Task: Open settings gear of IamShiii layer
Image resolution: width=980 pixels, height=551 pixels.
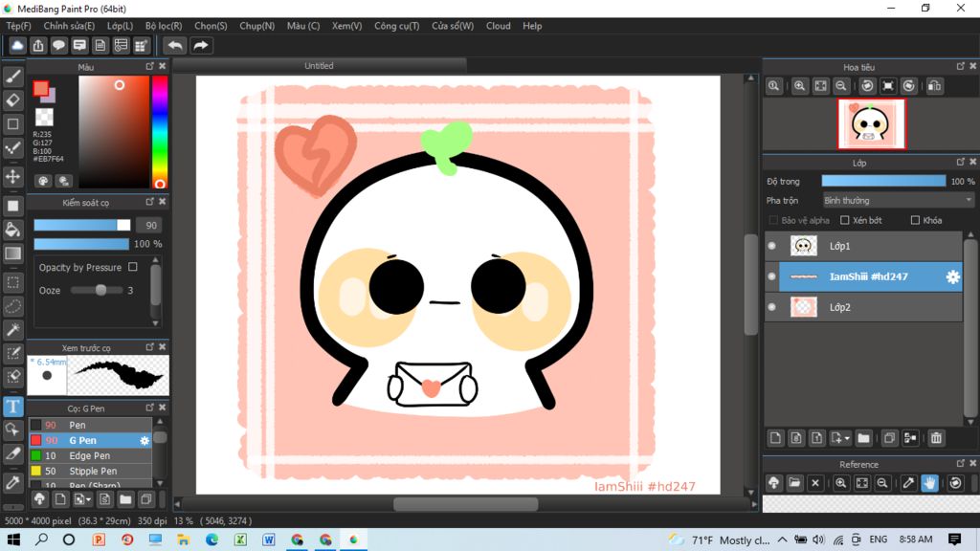Action: [x=952, y=276]
